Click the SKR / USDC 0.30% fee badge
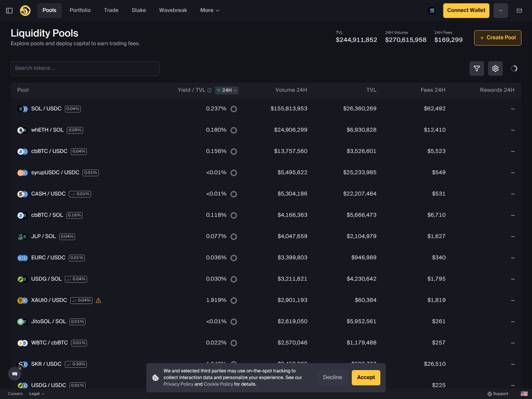532x399 pixels. point(76,364)
